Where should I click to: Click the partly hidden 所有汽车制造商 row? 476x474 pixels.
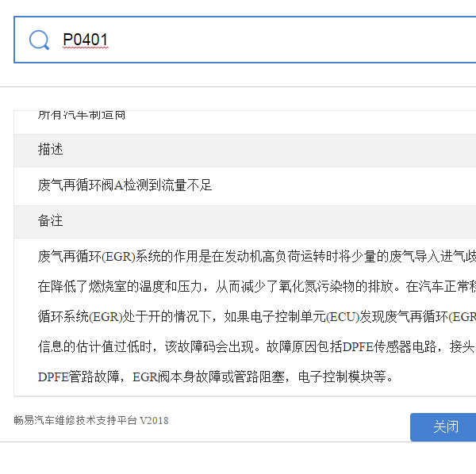click(244, 122)
